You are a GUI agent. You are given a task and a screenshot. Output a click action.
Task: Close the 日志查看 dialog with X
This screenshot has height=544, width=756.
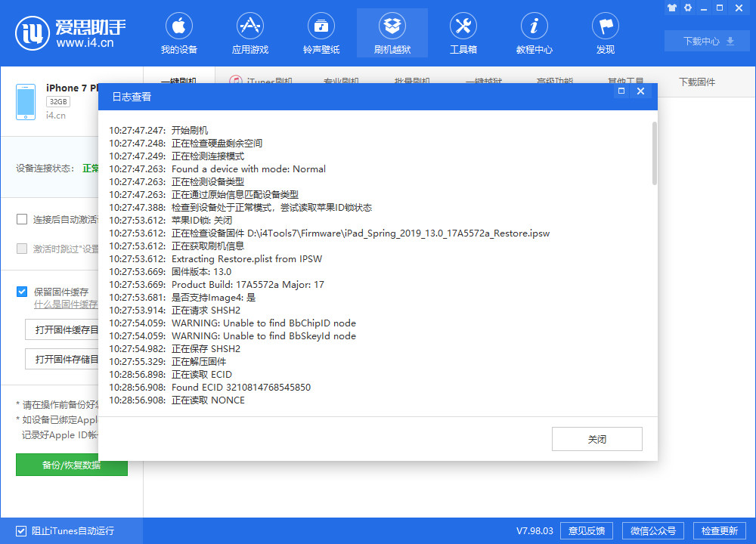641,91
